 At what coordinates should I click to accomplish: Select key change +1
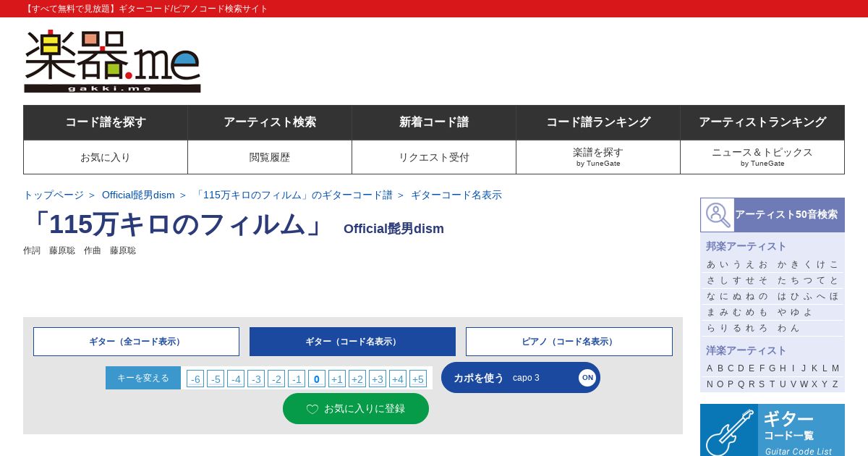click(x=337, y=379)
